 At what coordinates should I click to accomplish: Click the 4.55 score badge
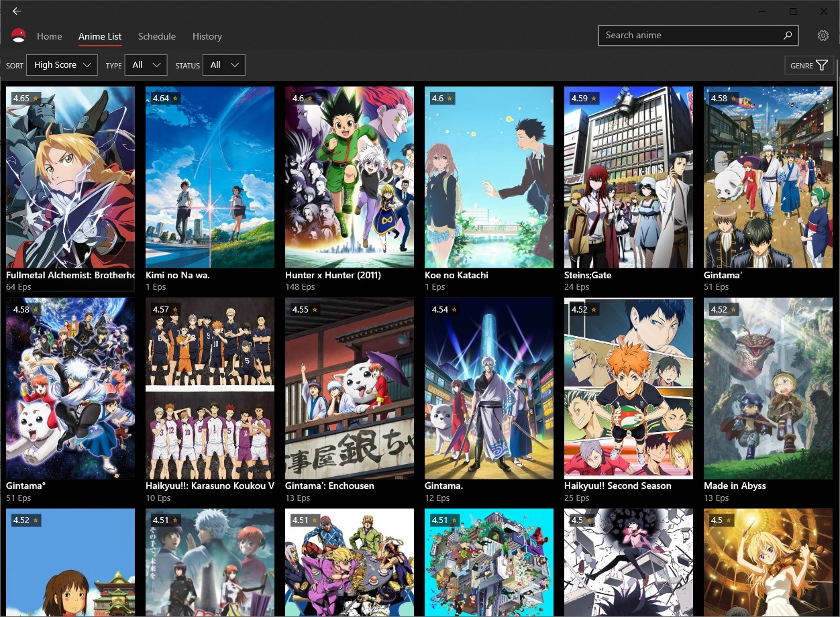point(305,309)
